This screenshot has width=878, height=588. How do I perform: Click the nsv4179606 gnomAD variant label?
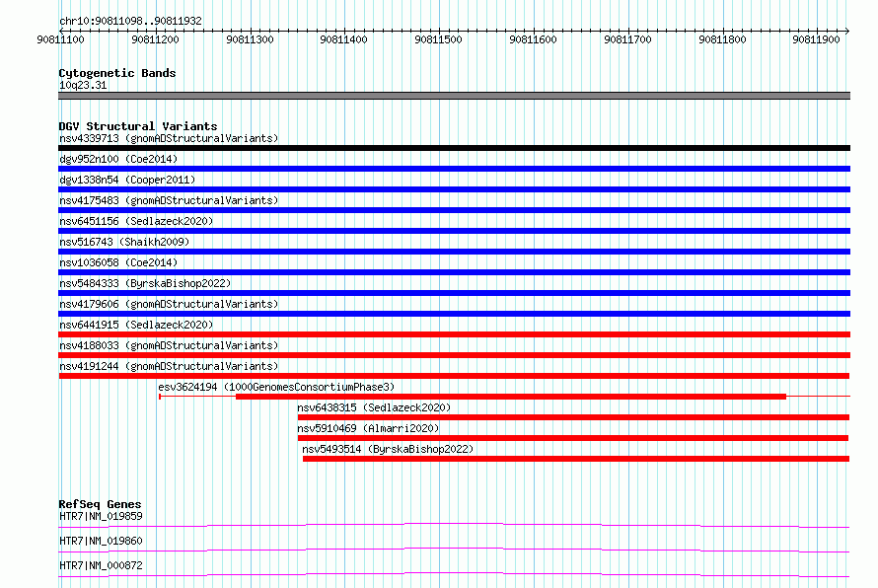click(x=169, y=304)
